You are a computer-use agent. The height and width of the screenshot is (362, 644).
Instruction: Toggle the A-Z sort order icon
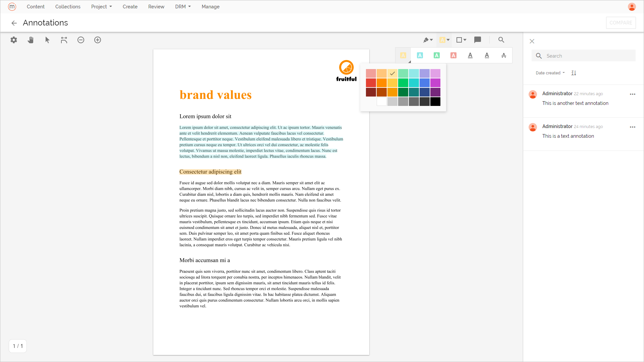(x=574, y=73)
